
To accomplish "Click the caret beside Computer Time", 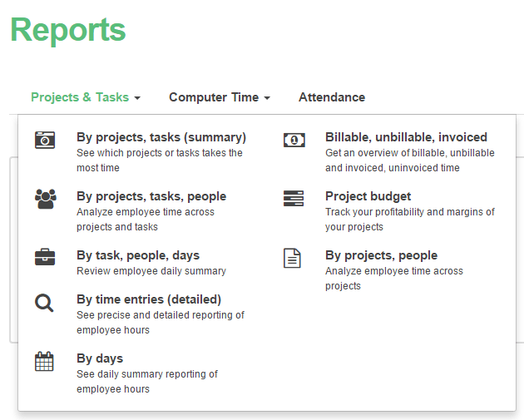I will [267, 98].
